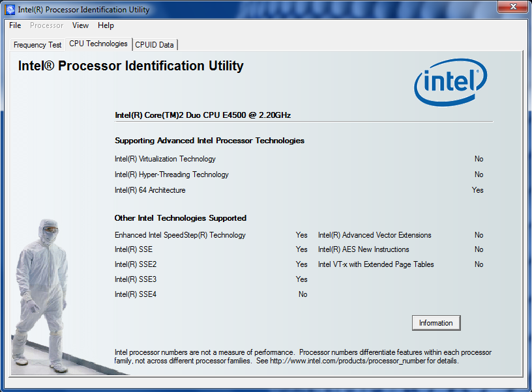
Task: Click Intel(R) Advanced Vector Extensions label
Action: (x=375, y=235)
